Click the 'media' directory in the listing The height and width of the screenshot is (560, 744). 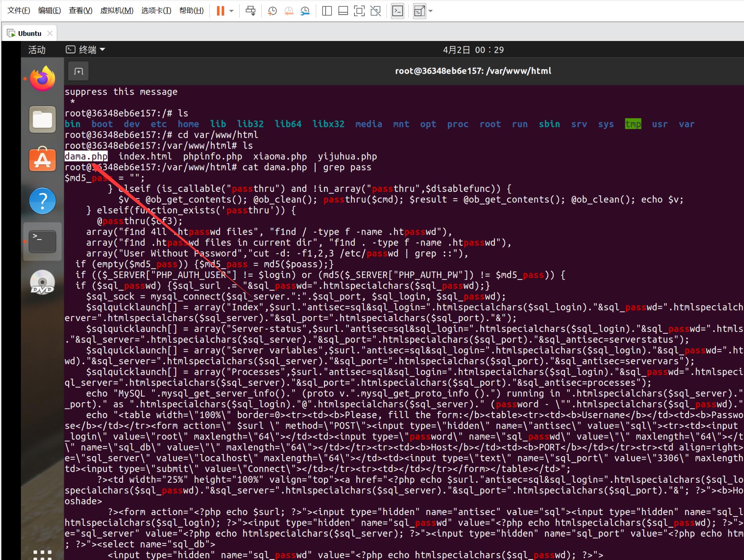click(x=369, y=124)
